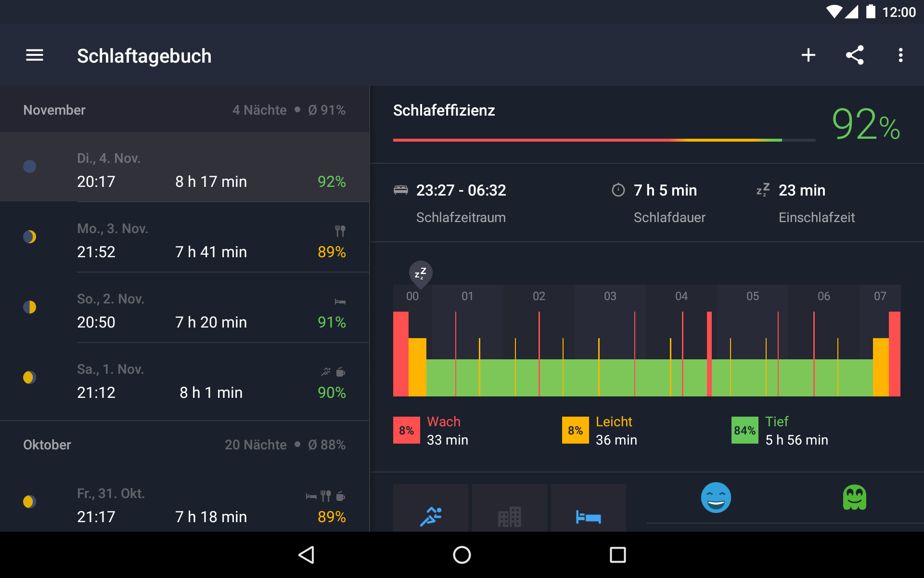The height and width of the screenshot is (578, 924).
Task: Open the hamburger navigation menu
Action: tap(35, 55)
